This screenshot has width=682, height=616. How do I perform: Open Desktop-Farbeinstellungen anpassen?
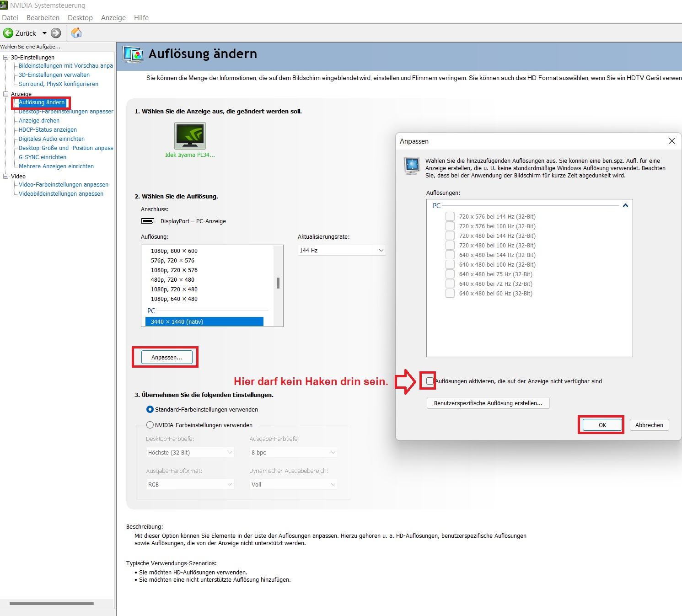(x=66, y=112)
